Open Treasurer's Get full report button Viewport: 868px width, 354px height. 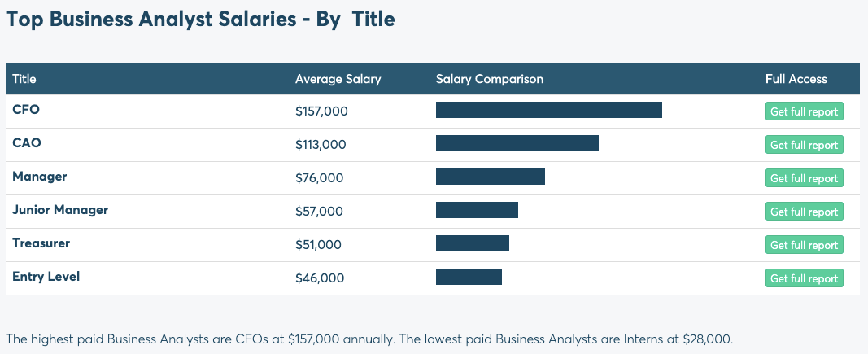(x=804, y=245)
